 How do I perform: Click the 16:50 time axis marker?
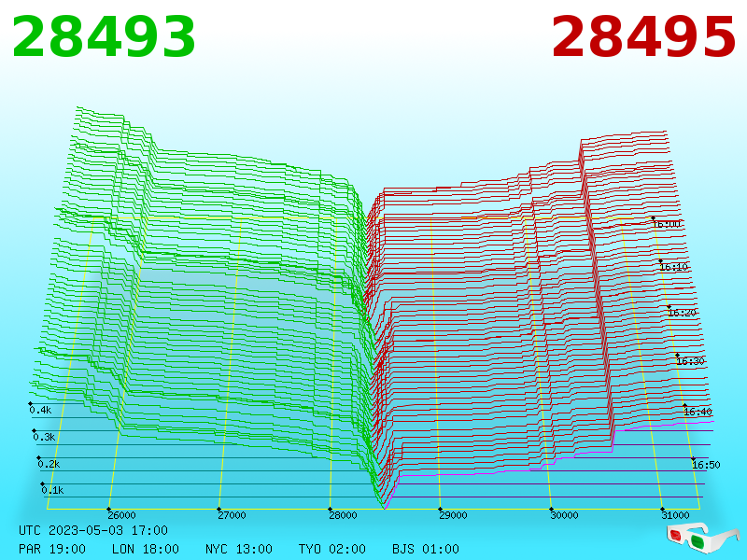click(x=706, y=465)
